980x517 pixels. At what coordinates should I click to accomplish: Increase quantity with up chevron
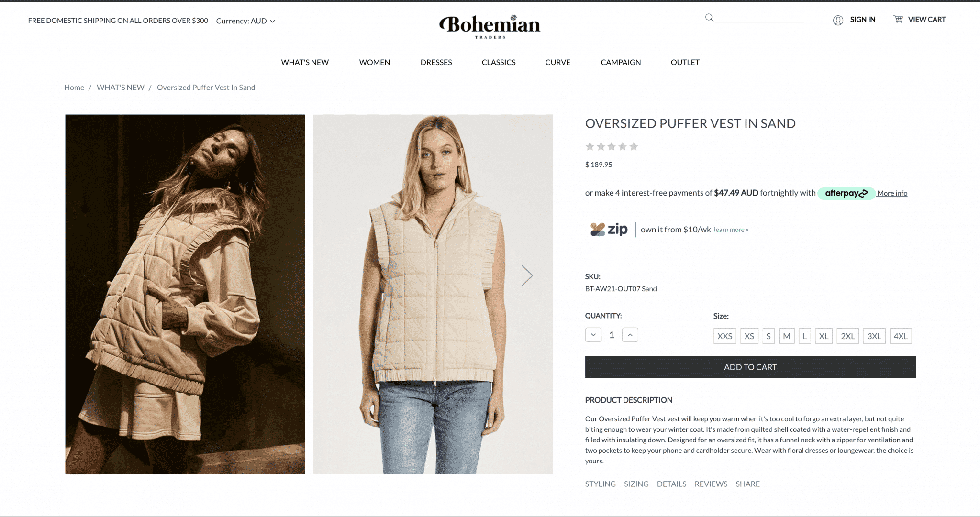click(630, 335)
